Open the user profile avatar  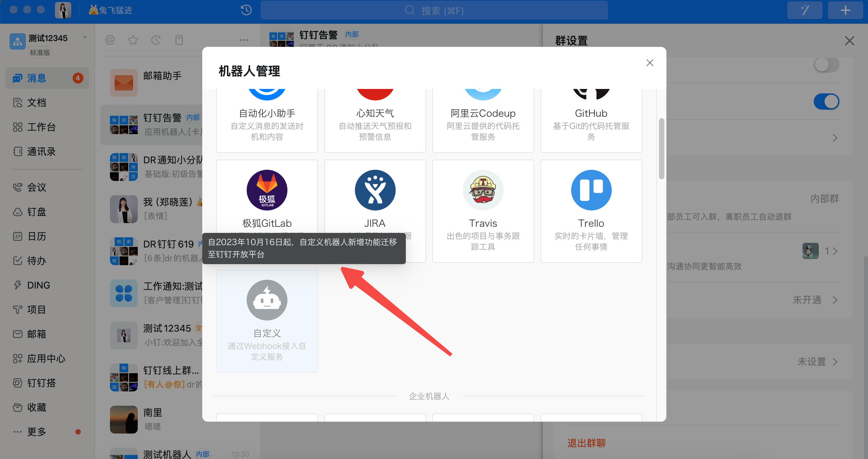click(63, 10)
